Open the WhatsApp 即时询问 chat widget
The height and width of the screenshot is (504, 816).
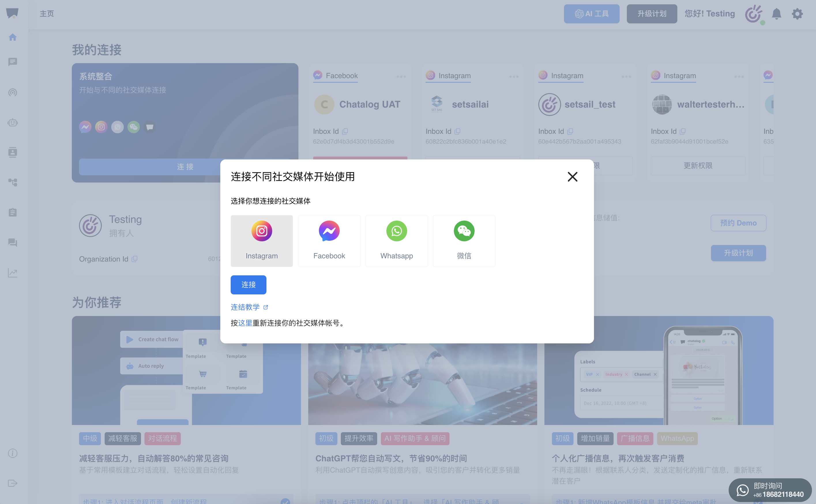point(770,490)
